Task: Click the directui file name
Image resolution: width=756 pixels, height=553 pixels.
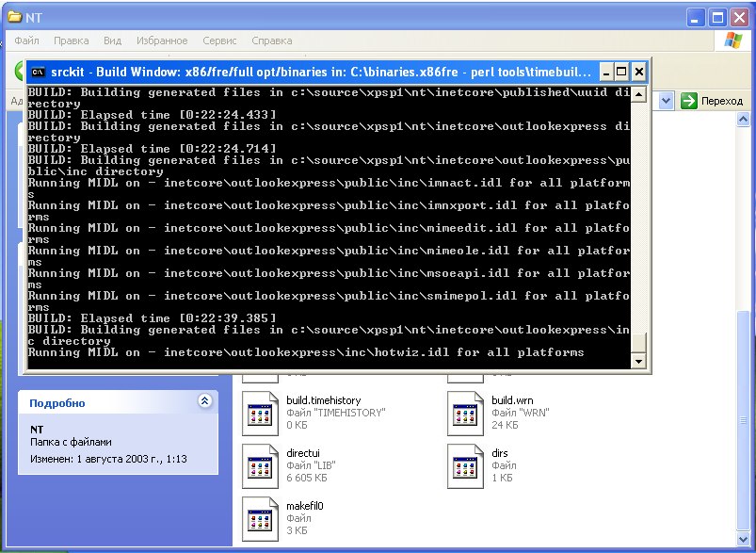Action: click(303, 453)
